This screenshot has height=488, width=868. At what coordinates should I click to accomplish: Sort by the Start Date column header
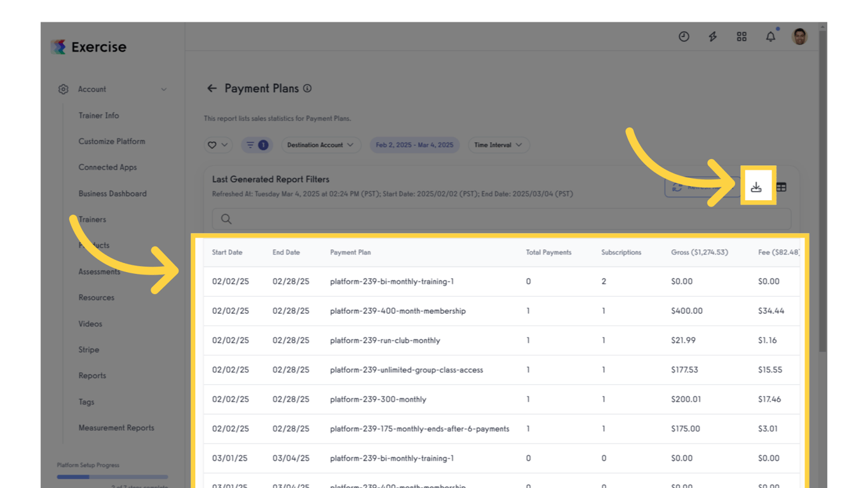(227, 252)
